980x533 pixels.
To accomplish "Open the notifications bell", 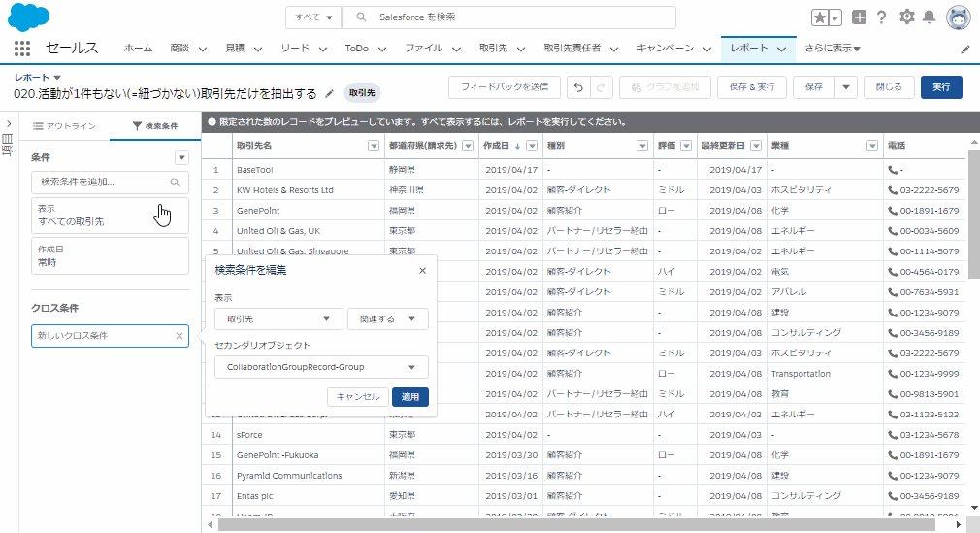I will point(930,17).
